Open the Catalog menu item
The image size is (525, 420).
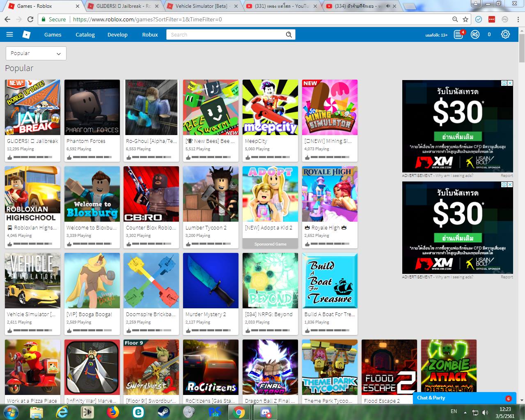coord(85,34)
